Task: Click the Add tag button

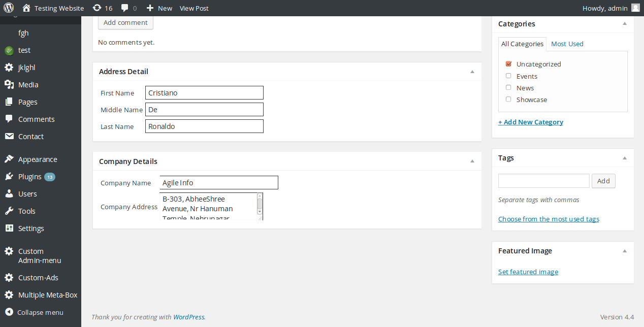Action: pos(603,181)
